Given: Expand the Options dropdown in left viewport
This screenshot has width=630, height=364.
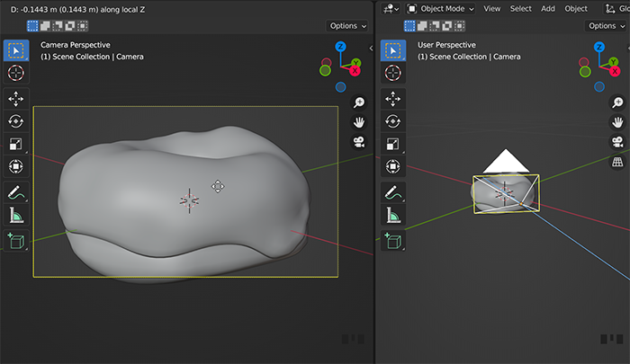Looking at the screenshot, I should tap(347, 25).
